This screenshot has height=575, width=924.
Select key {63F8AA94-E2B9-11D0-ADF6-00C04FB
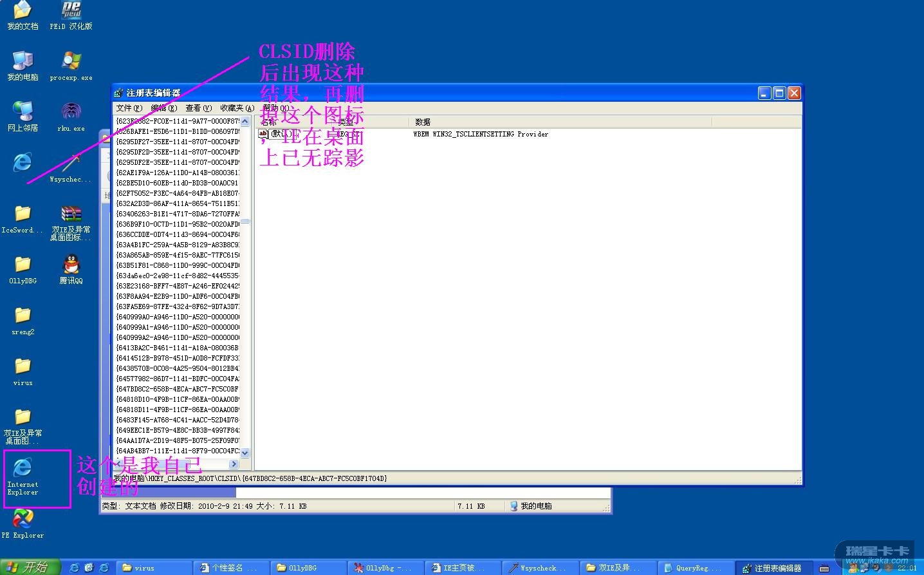[x=178, y=296]
